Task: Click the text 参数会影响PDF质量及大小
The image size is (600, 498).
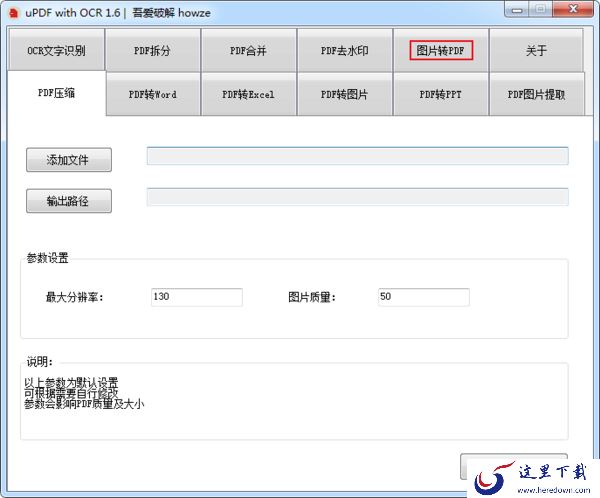Action: (x=84, y=404)
